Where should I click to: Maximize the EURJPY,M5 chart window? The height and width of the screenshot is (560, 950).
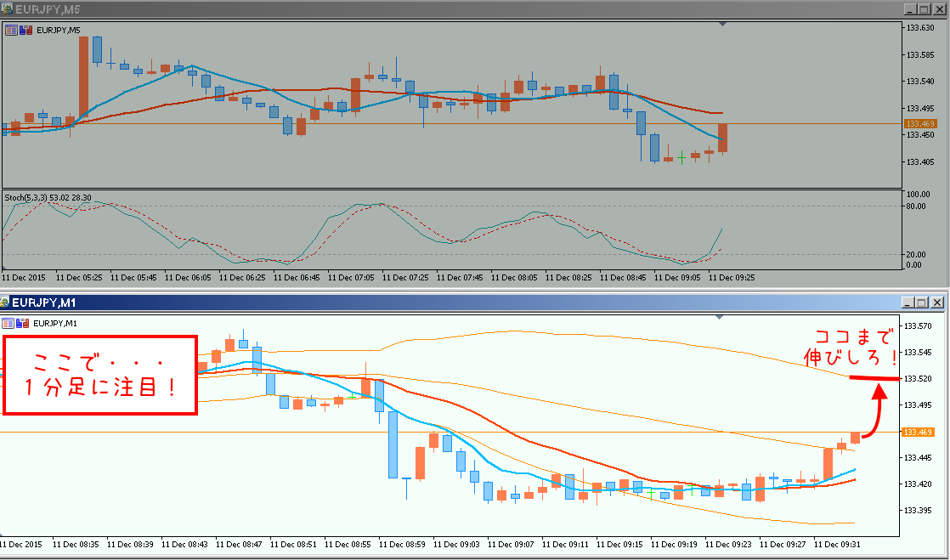tap(923, 8)
